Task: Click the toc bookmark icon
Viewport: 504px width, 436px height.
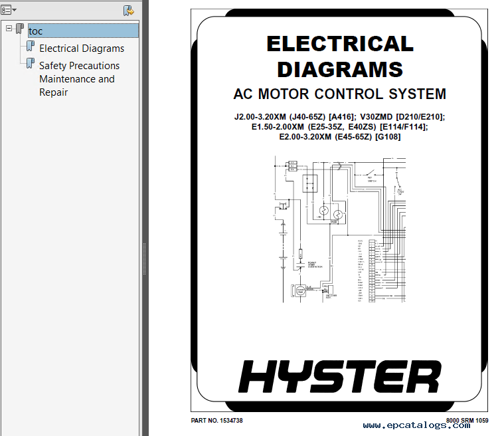Action: pyautogui.click(x=20, y=29)
